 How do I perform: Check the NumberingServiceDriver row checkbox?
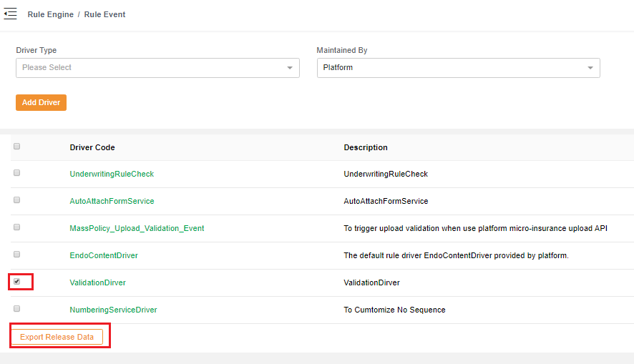pos(16,309)
